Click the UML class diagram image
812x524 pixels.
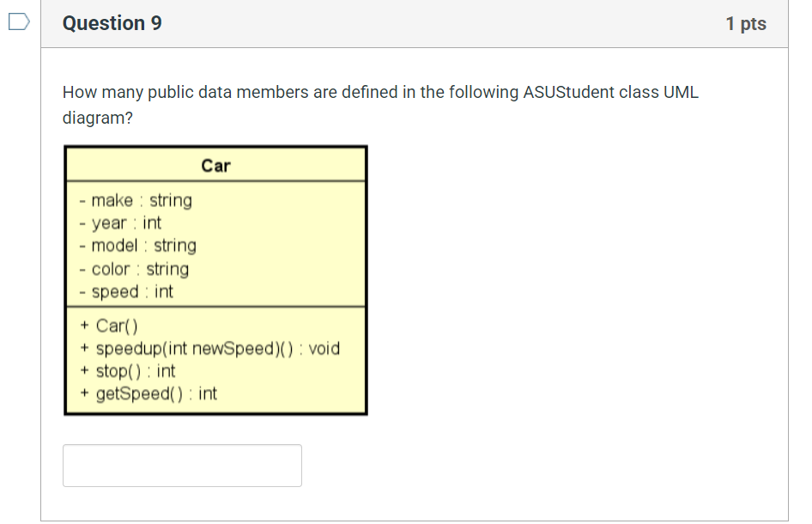pos(215,280)
